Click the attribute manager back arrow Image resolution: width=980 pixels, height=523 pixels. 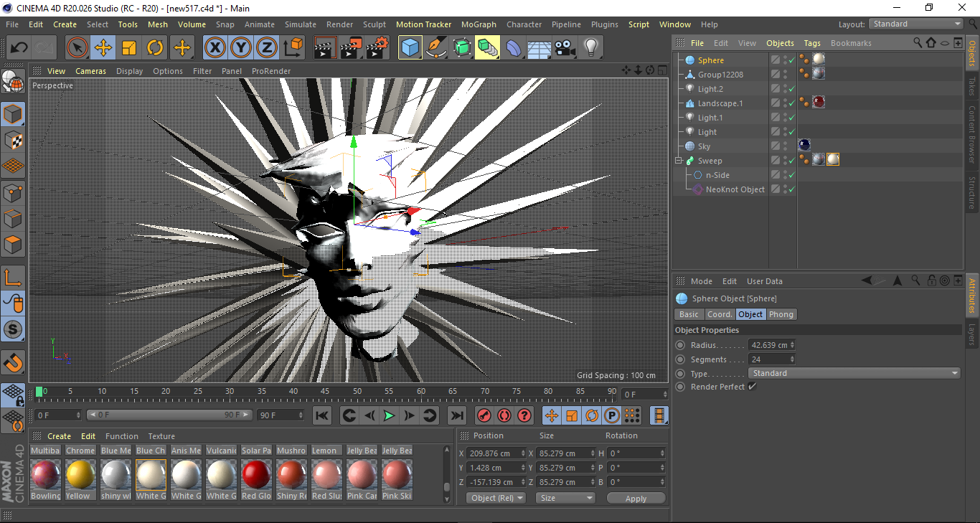(867, 281)
